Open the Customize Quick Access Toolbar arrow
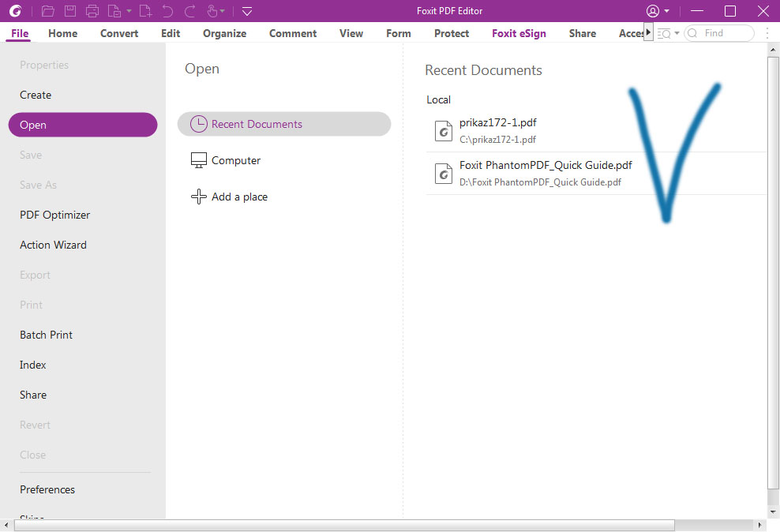 247,11
